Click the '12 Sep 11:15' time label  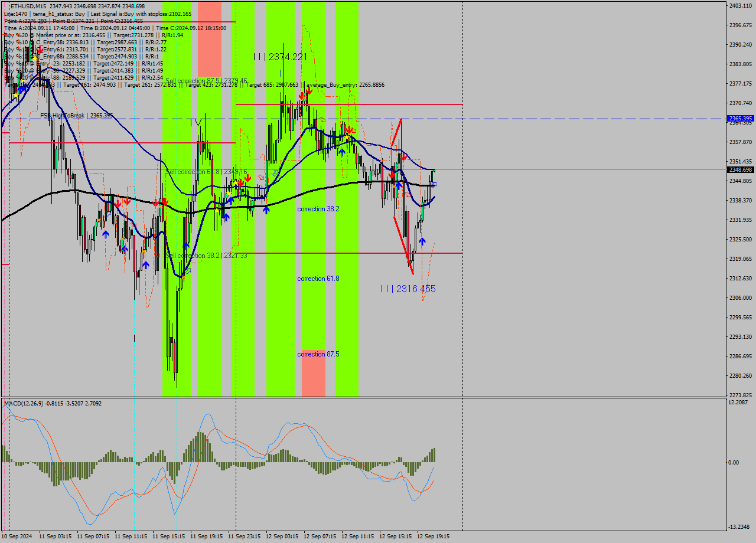pos(358,537)
